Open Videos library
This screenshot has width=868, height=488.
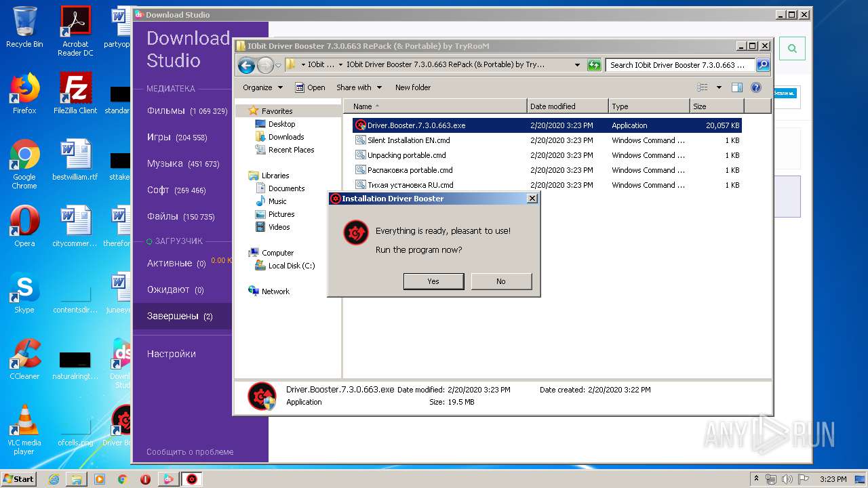(x=272, y=227)
